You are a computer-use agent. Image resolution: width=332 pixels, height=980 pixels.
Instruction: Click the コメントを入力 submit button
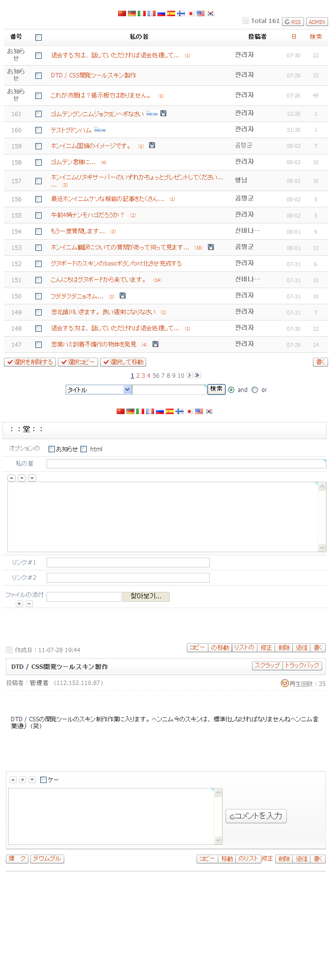coord(256,816)
